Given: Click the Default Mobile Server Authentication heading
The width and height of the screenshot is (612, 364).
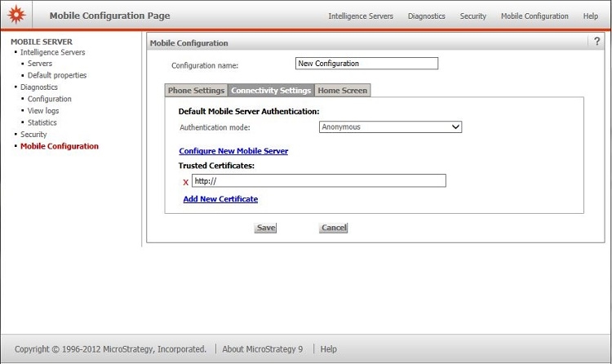Looking at the screenshot, I should click(249, 111).
